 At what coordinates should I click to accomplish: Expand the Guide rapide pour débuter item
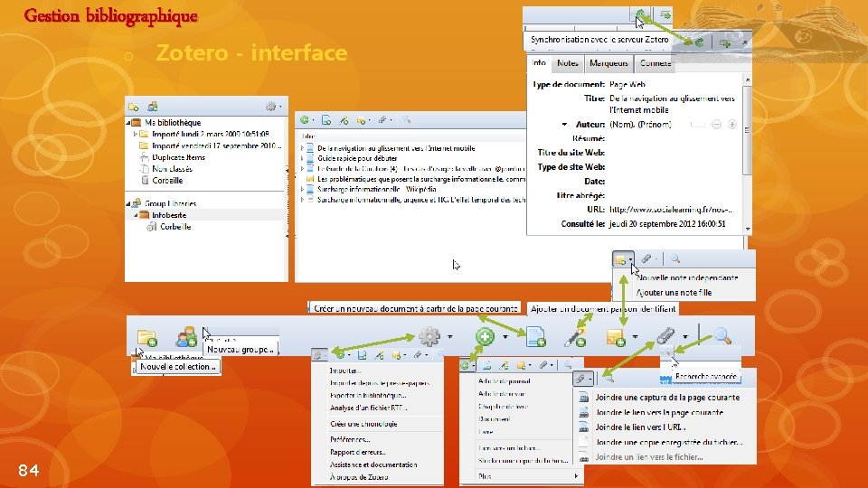point(302,158)
